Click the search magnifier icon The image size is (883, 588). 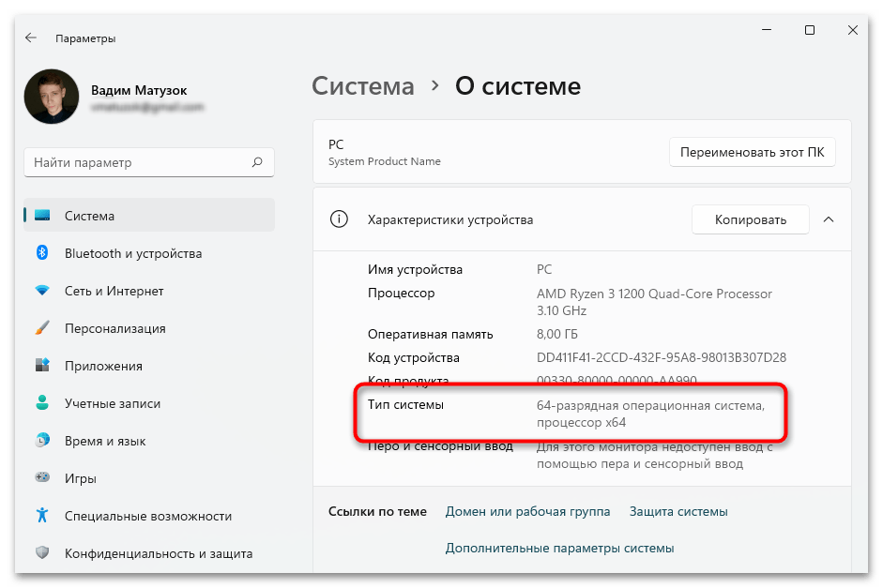click(x=257, y=162)
